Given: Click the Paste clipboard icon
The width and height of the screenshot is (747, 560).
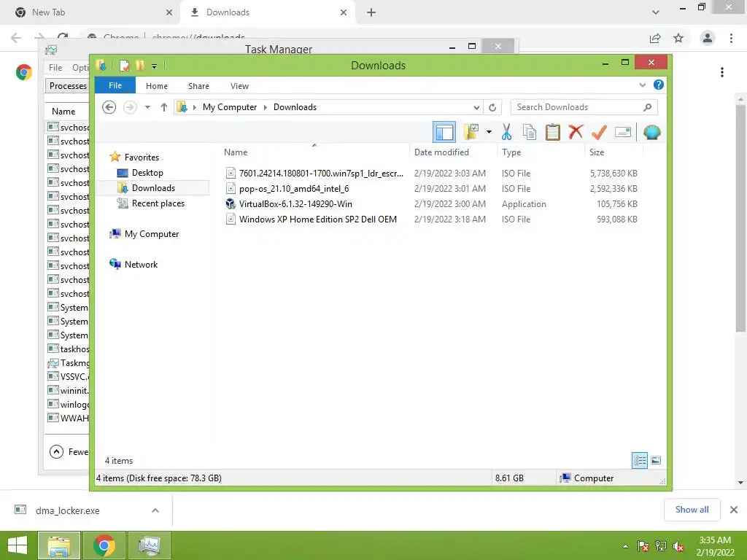Looking at the screenshot, I should coord(553,132).
